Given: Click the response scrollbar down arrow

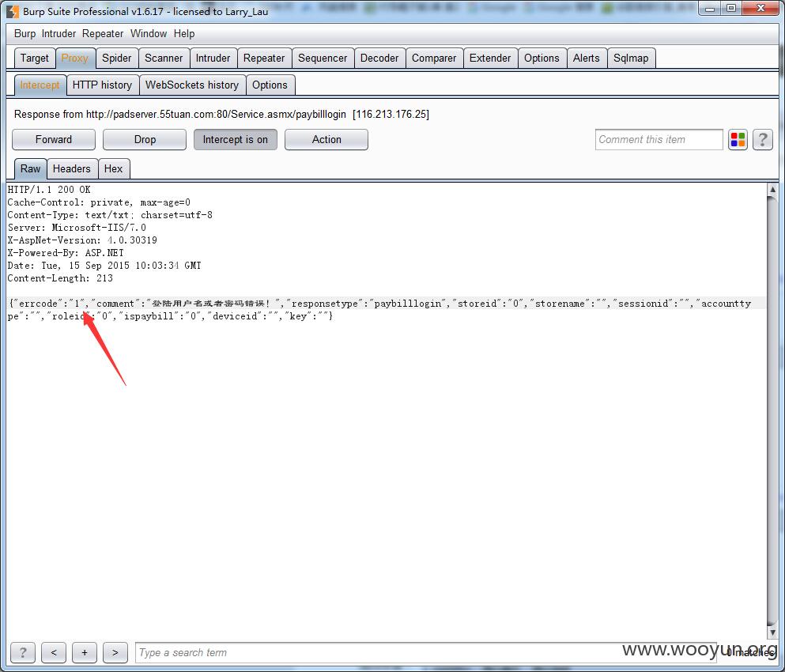Looking at the screenshot, I should point(772,632).
